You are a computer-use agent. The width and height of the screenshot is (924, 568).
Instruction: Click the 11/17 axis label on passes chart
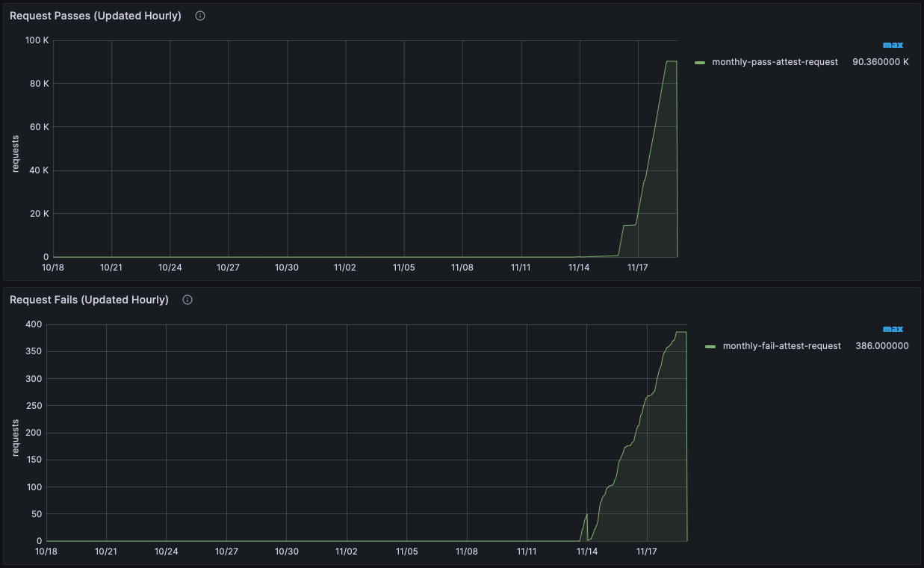638,267
